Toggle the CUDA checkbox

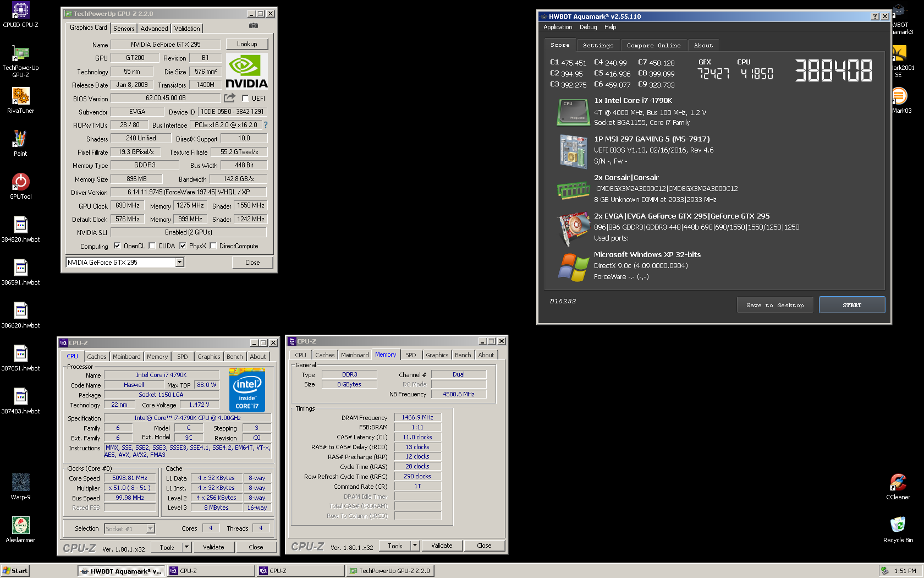point(152,246)
